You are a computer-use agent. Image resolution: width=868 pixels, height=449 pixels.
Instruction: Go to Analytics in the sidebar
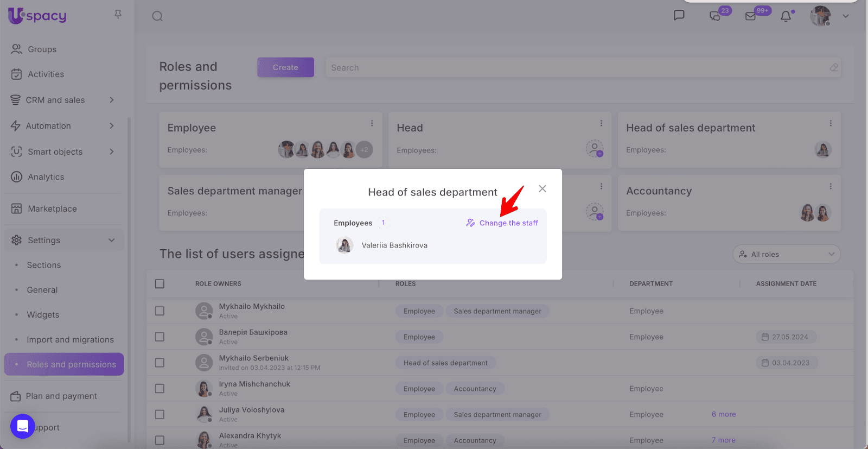click(46, 177)
